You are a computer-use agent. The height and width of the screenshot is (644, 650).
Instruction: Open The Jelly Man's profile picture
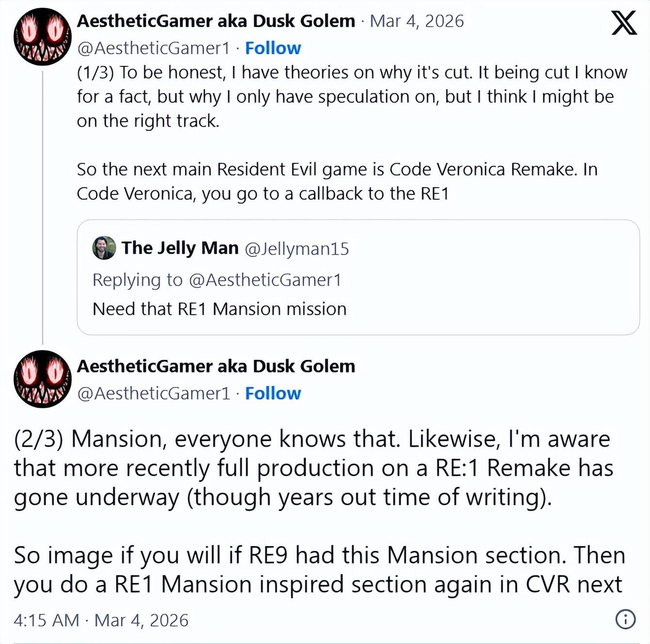(x=104, y=248)
